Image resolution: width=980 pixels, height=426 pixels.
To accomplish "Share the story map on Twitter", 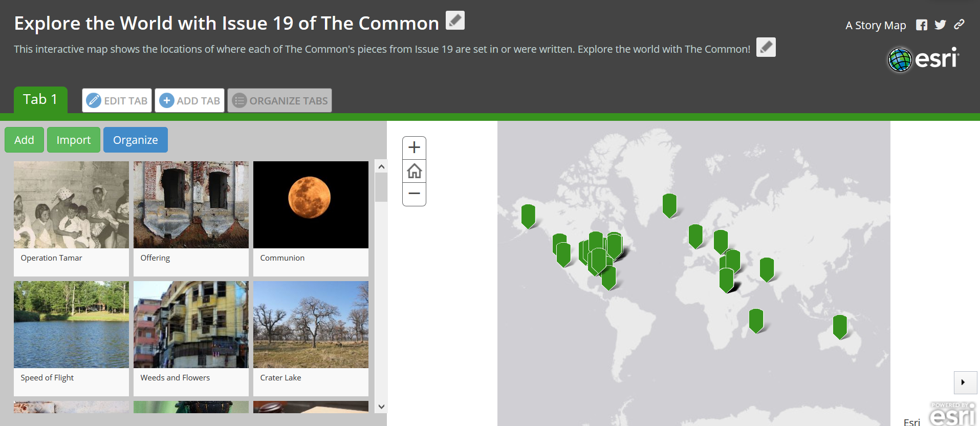I will pyautogui.click(x=940, y=25).
